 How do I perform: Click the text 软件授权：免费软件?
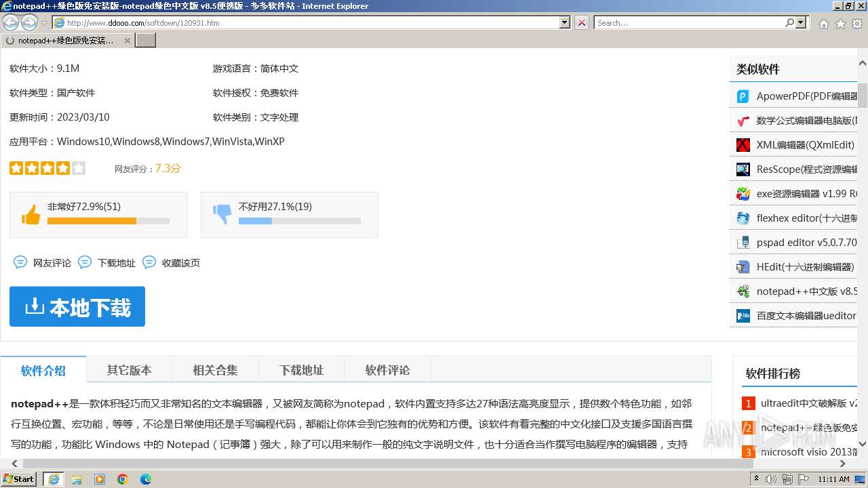(x=256, y=93)
